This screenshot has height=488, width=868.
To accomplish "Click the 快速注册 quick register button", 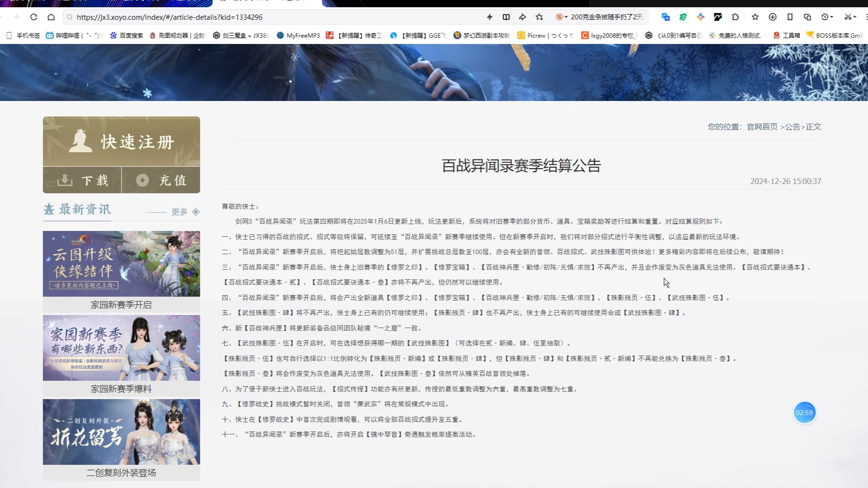I will (121, 142).
